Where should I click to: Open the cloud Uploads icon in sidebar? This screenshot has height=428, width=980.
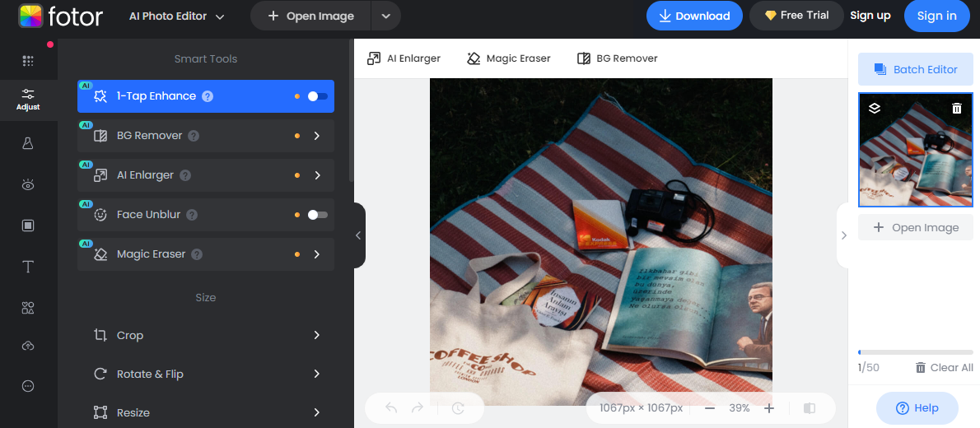[x=27, y=346]
